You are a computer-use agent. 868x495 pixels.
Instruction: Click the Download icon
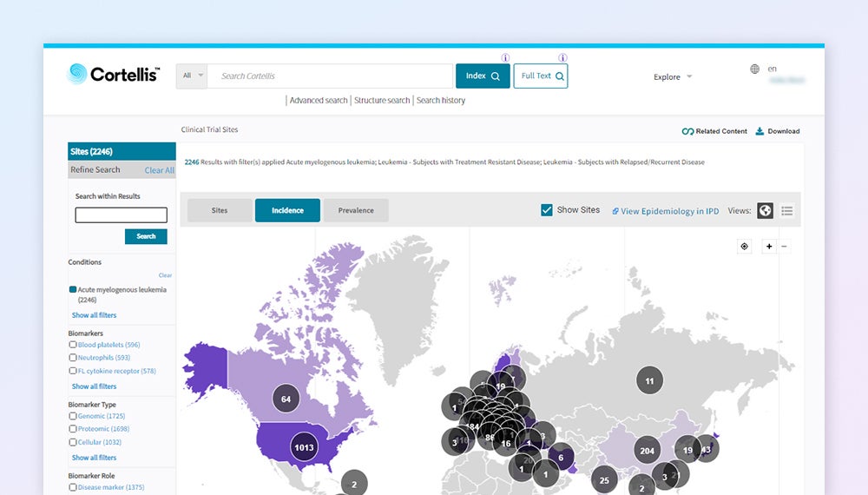(x=759, y=131)
